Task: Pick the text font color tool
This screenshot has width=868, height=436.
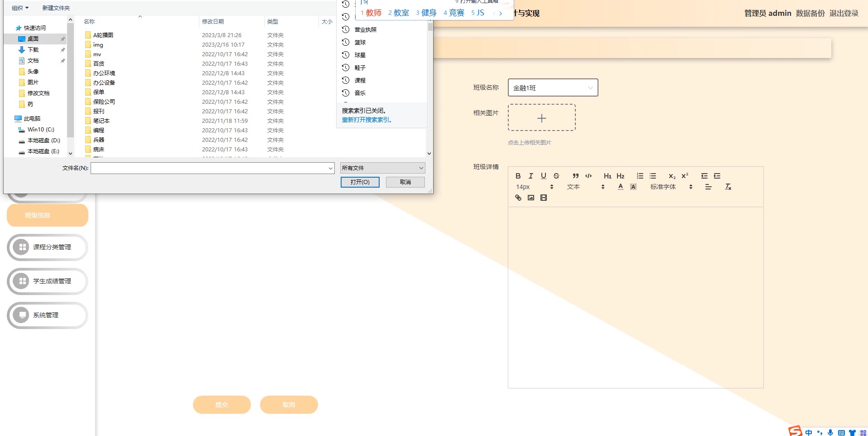Action: pos(621,187)
